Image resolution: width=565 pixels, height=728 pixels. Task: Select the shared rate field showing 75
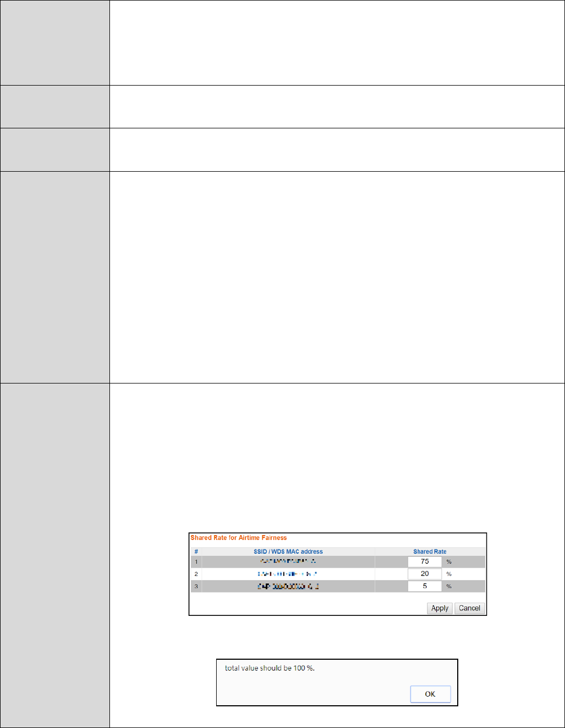click(x=425, y=562)
